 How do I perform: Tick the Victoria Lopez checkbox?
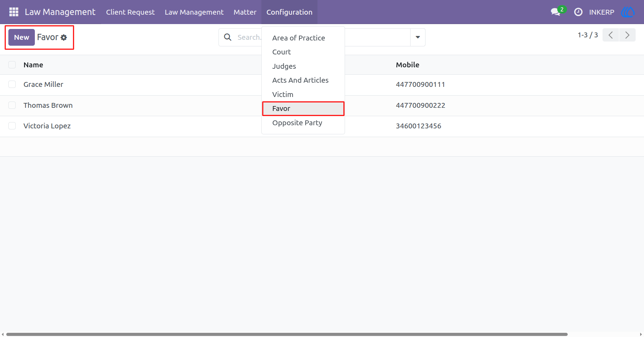coord(12,126)
